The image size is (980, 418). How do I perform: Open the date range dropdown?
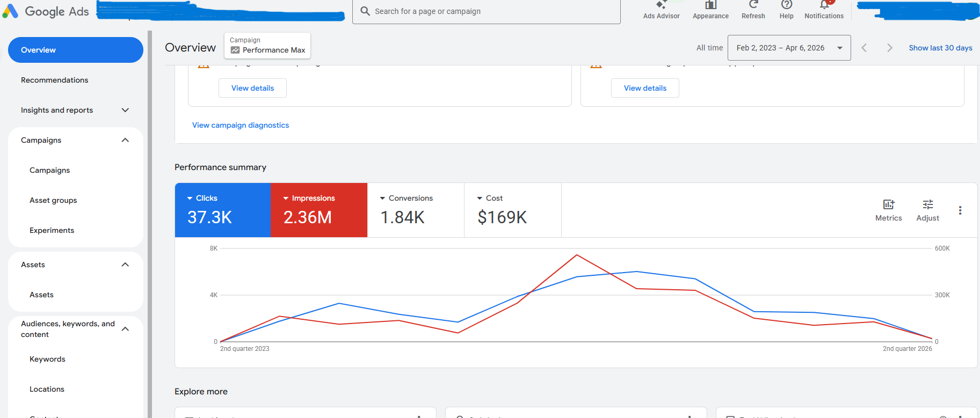[x=789, y=48]
